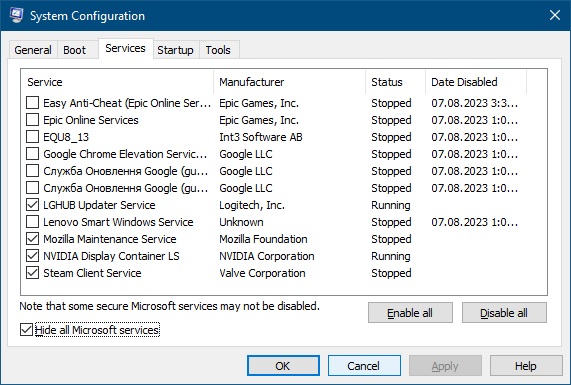Switch to the General tab
This screenshot has width=571, height=385.
coord(33,50)
